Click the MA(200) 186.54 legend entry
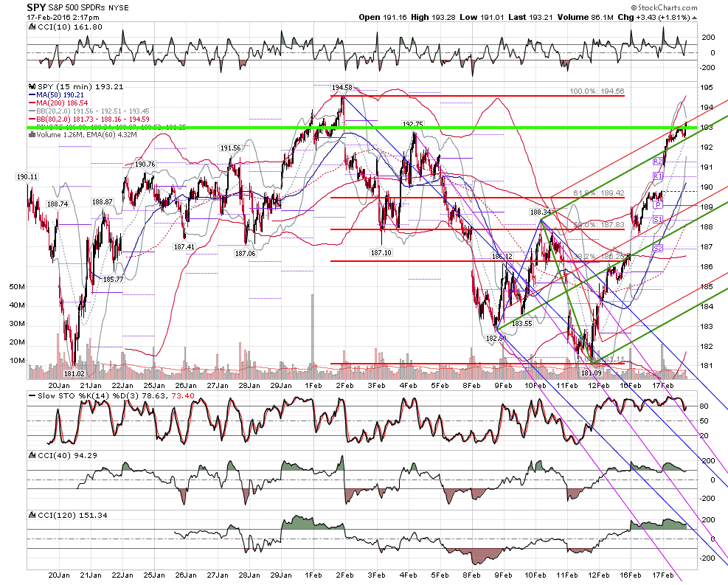The image size is (728, 585). tap(59, 103)
